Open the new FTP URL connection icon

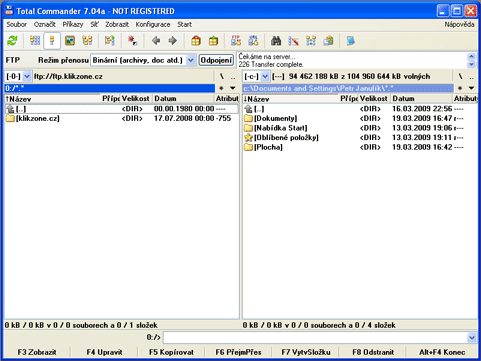(253, 41)
